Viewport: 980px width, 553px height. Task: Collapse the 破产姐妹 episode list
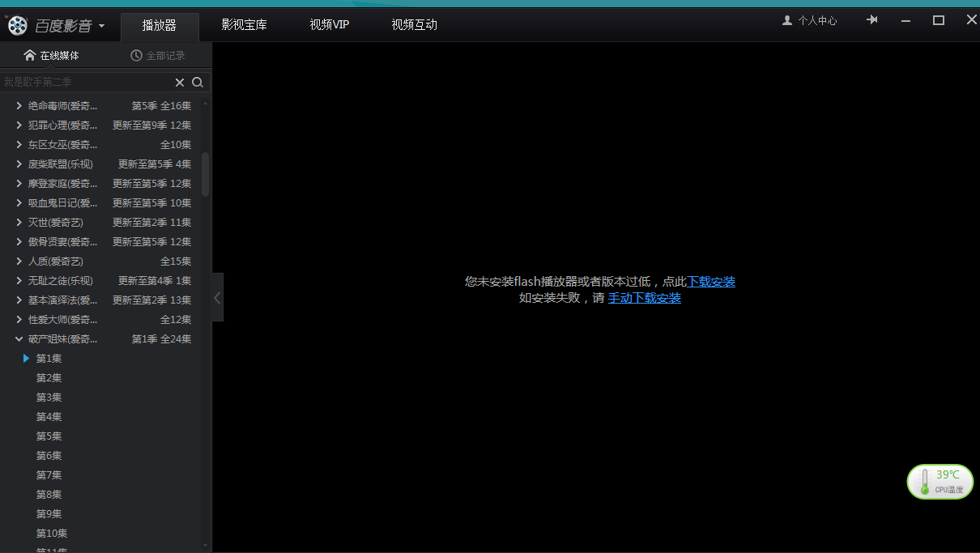click(19, 338)
